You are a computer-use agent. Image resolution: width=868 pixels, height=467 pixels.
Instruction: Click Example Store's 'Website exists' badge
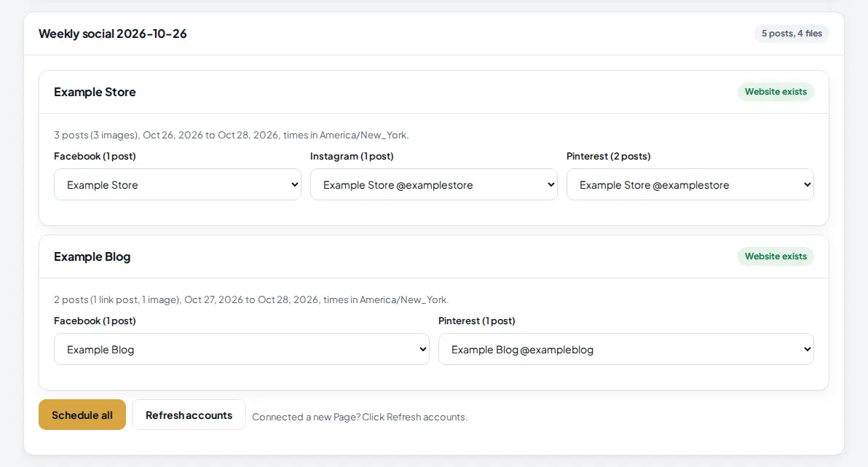point(776,91)
